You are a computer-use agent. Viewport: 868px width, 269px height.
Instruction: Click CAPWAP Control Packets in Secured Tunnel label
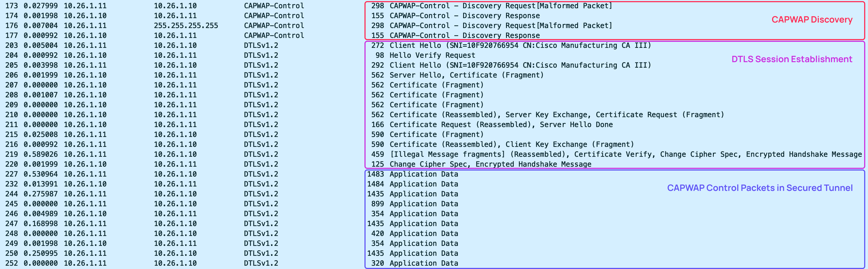click(759, 188)
